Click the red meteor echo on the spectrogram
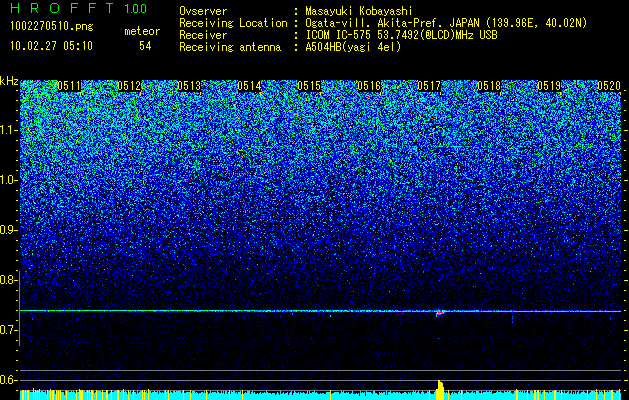Image resolution: width=629 pixels, height=400 pixels. 440,312
